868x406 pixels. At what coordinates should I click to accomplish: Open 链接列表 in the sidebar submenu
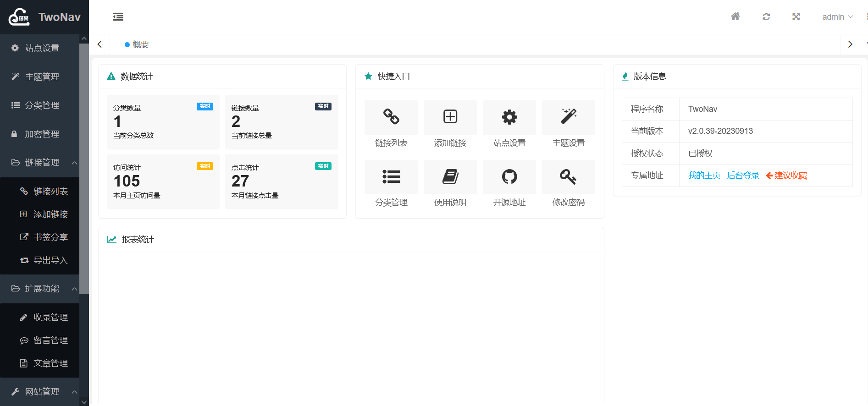click(39, 192)
